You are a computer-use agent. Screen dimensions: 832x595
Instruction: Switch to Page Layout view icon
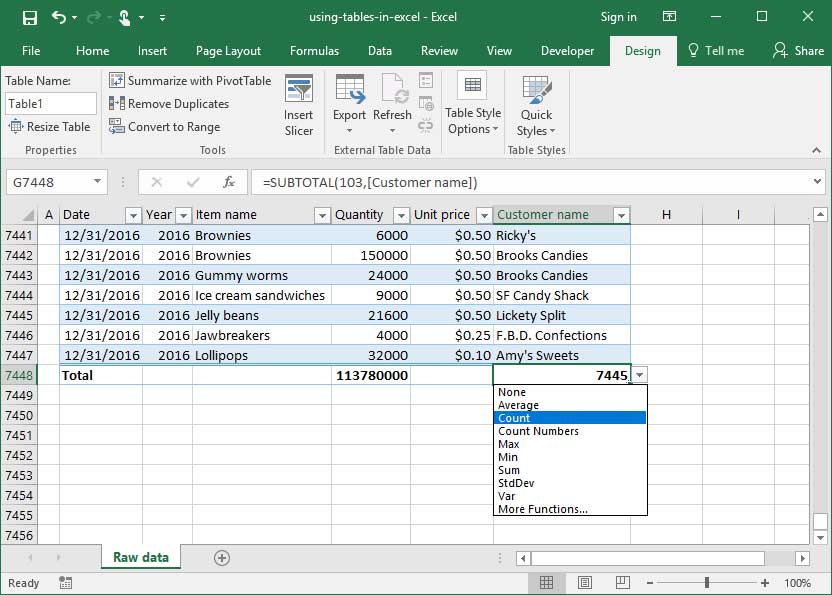click(585, 583)
